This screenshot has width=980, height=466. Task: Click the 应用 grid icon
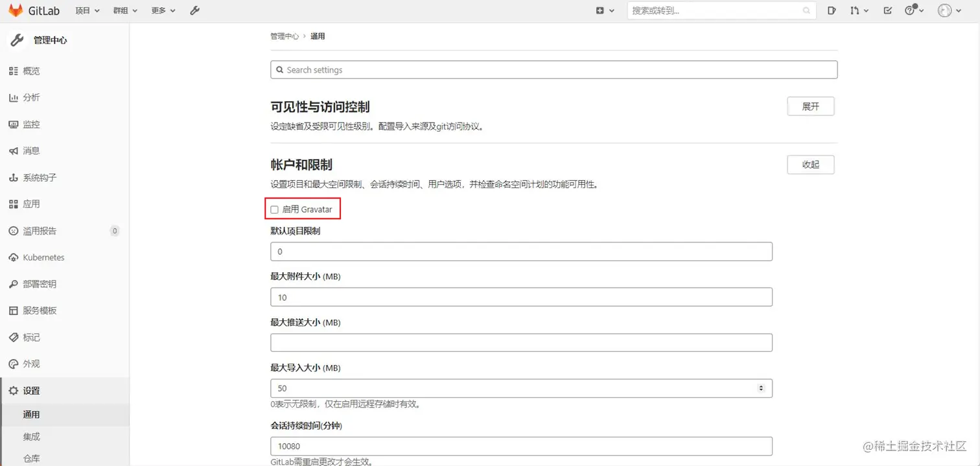13,204
